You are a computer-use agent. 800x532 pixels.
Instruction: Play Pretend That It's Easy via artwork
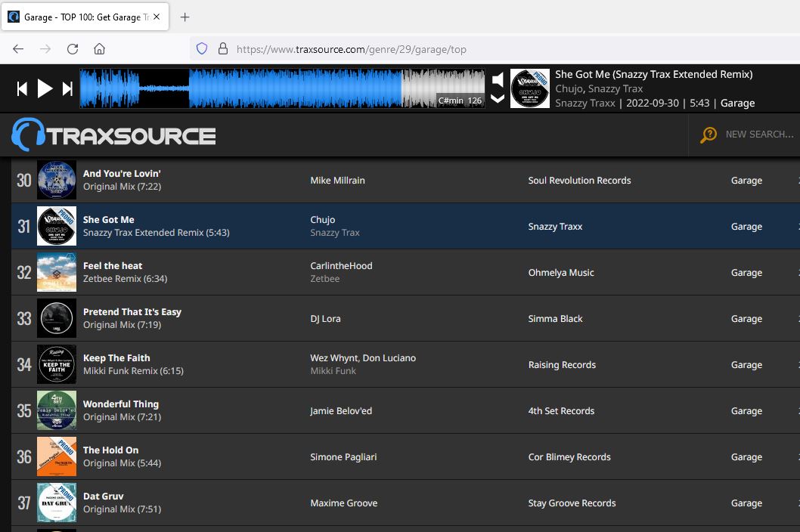pyautogui.click(x=57, y=318)
